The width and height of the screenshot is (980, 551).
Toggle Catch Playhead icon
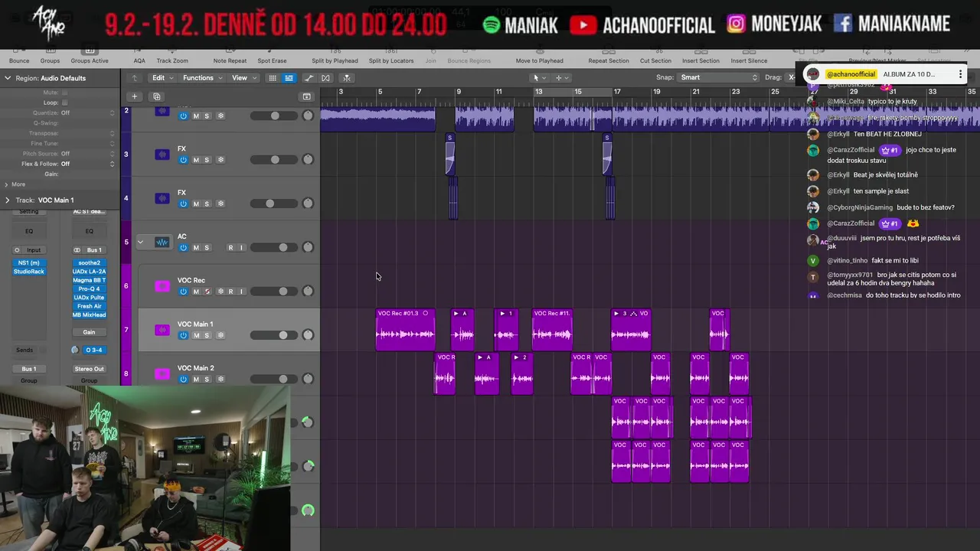pos(347,78)
